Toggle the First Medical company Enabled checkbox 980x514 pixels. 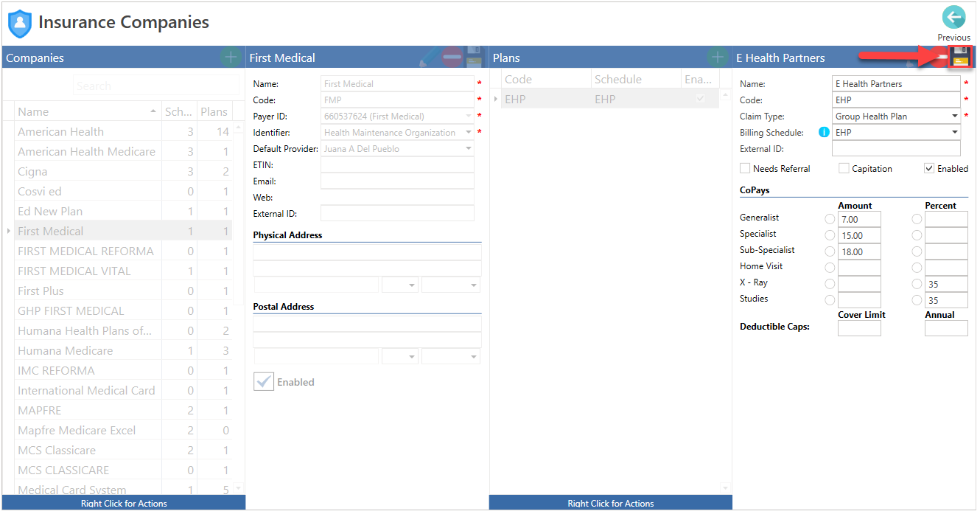tap(264, 381)
